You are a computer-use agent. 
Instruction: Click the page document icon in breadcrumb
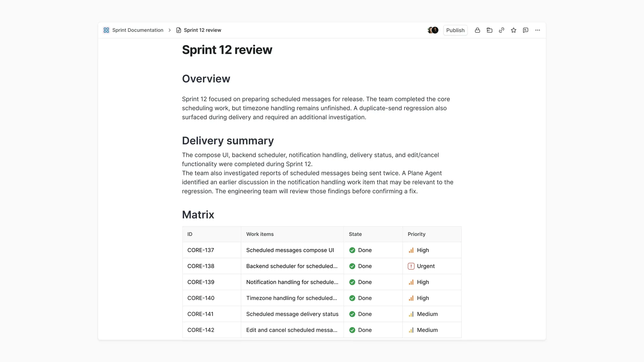[179, 30]
